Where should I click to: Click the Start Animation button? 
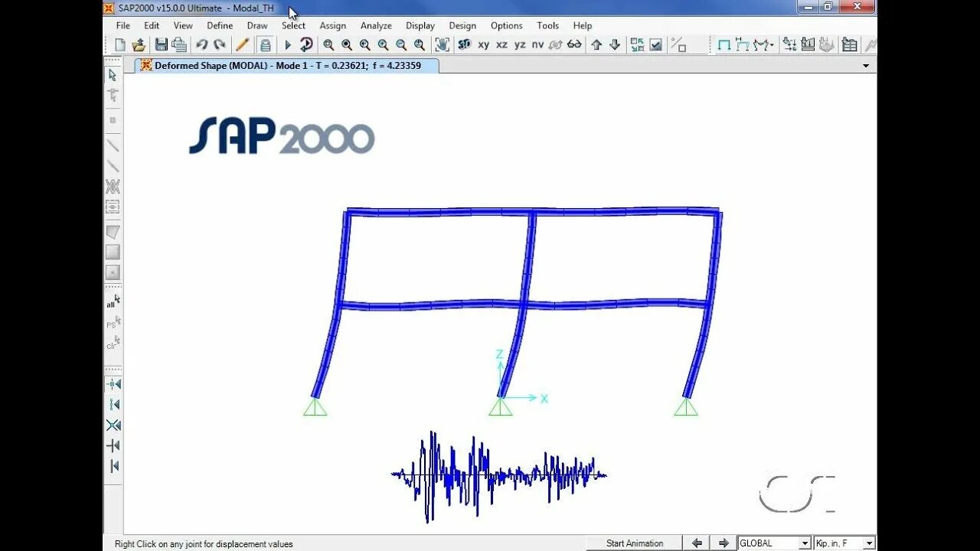coord(635,543)
